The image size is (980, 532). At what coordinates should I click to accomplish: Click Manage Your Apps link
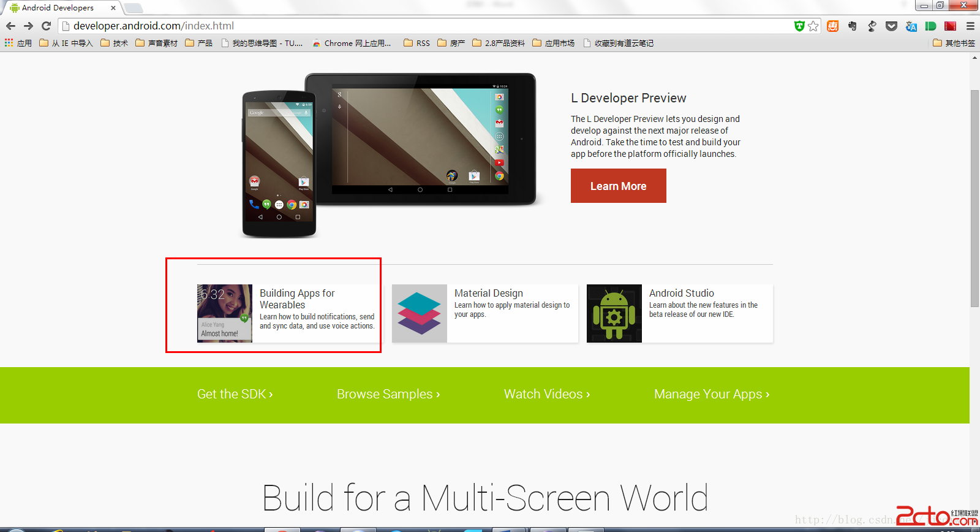tap(712, 394)
